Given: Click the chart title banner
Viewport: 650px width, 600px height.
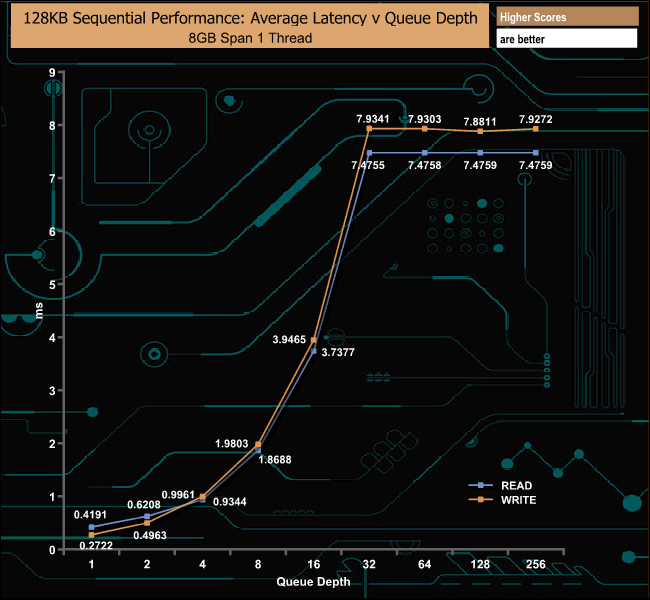Looking at the screenshot, I should click(250, 26).
